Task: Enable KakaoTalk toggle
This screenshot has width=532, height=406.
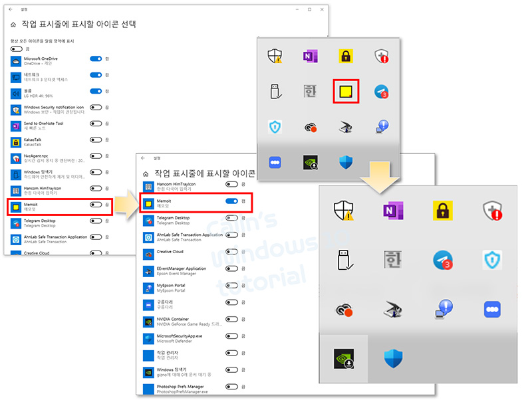Action: 96,140
